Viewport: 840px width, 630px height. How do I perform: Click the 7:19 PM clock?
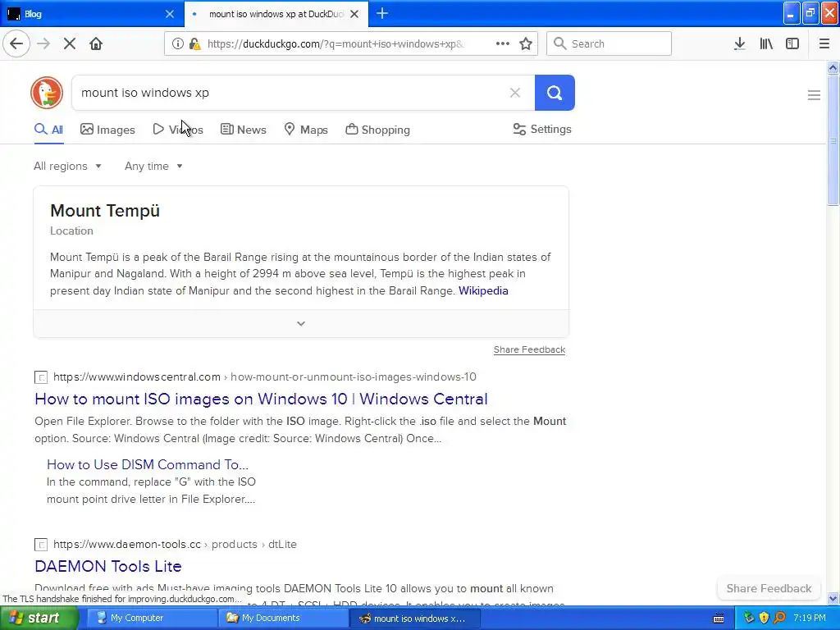810,618
